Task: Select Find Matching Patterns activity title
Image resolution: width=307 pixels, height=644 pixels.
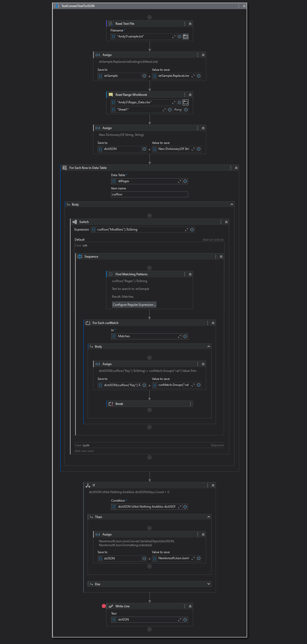Action: pyautogui.click(x=131, y=274)
